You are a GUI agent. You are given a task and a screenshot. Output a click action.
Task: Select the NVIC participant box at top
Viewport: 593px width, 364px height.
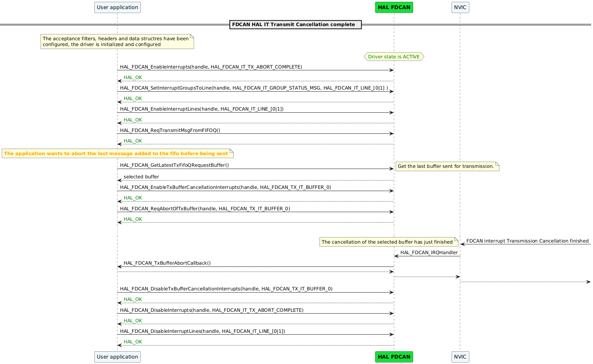point(460,7)
